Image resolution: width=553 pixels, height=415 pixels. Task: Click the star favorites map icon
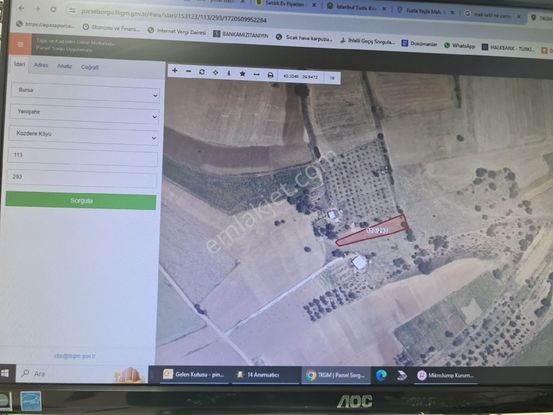(242, 74)
